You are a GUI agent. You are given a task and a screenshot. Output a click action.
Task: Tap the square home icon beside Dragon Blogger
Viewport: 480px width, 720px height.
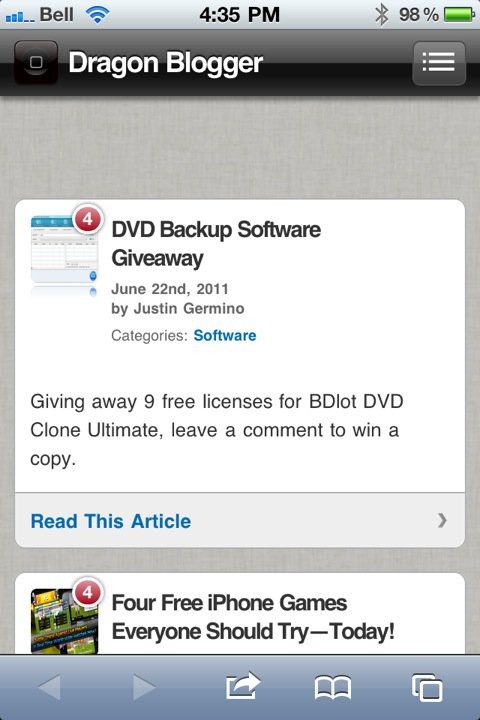point(36,62)
